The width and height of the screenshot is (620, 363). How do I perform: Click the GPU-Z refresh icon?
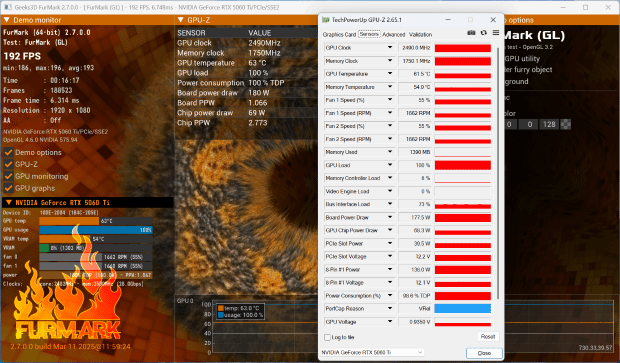click(x=484, y=33)
